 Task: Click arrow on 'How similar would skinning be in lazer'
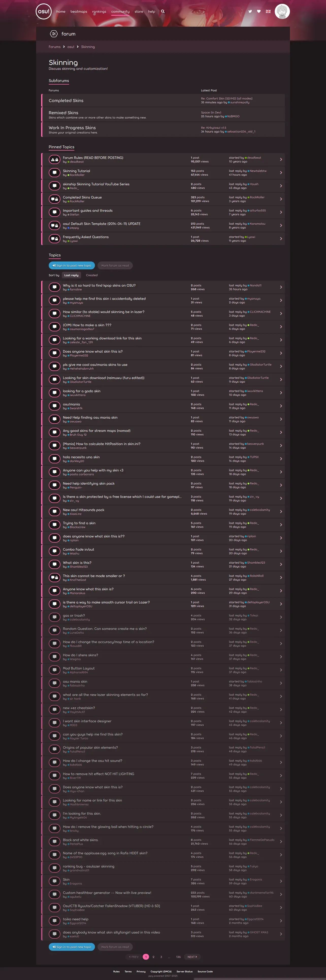click(x=281, y=314)
